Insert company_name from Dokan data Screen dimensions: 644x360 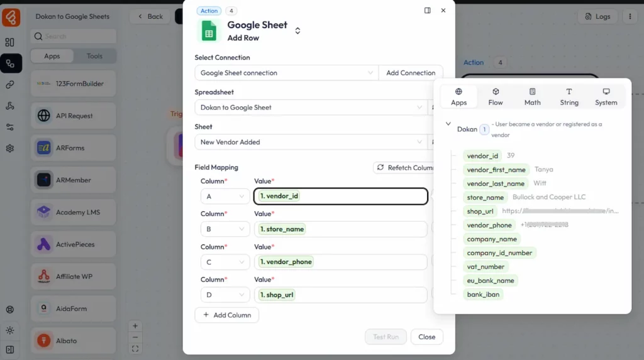[x=492, y=239]
